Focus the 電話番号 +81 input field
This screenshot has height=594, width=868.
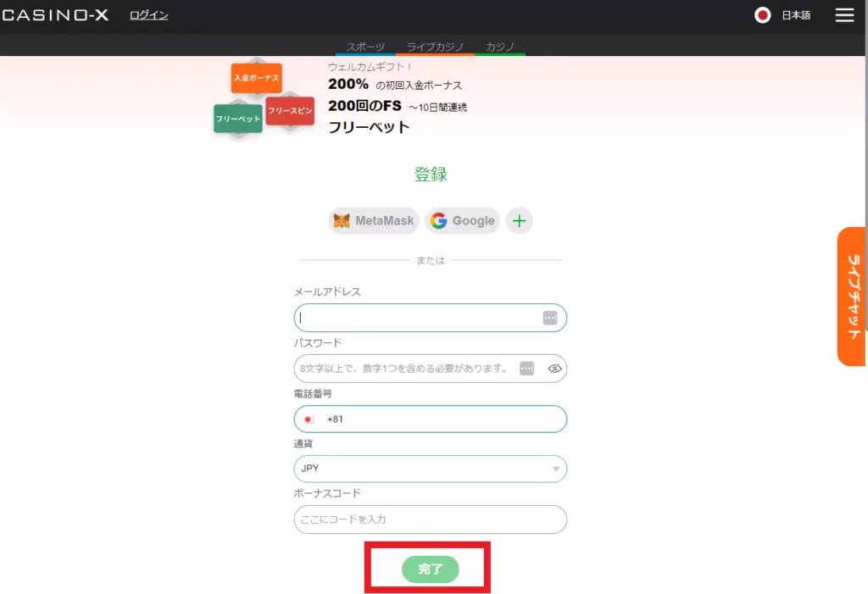click(x=430, y=419)
